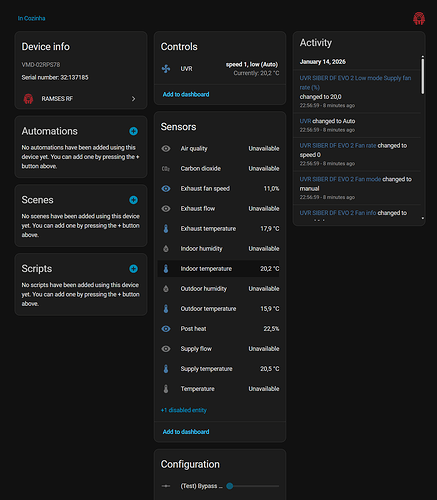The image size is (437, 500).
Task: Add a new automation with plus icon
Action: click(133, 131)
